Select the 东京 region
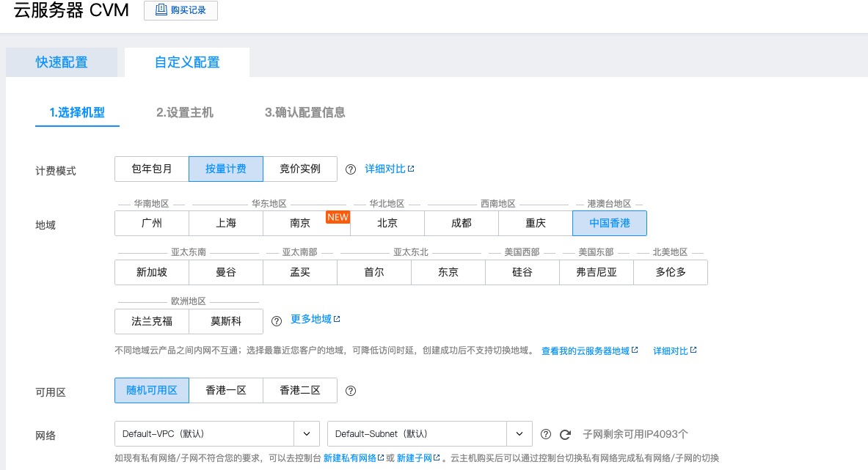The image size is (868, 470). 448,272
